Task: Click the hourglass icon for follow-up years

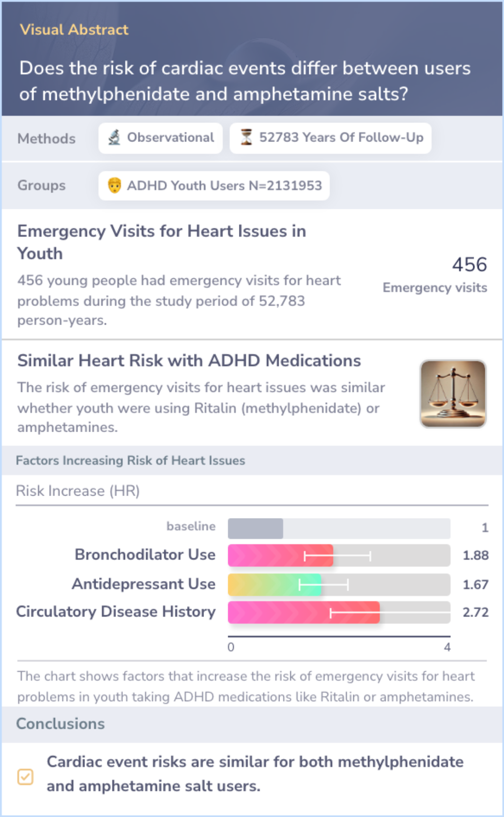Action: pos(246,137)
